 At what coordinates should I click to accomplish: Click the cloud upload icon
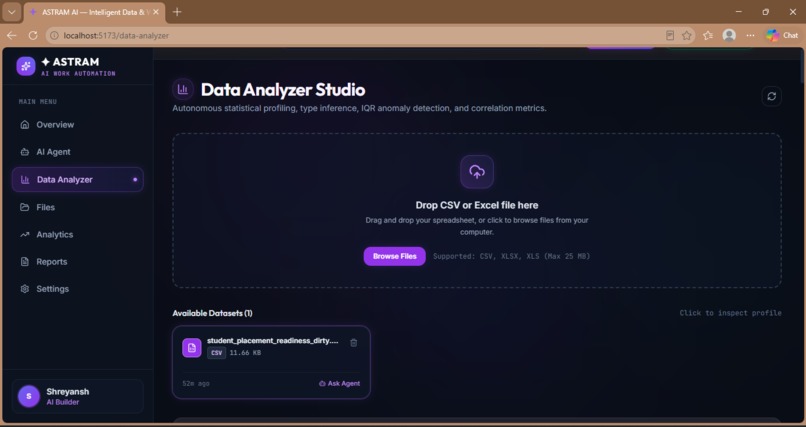pyautogui.click(x=477, y=172)
